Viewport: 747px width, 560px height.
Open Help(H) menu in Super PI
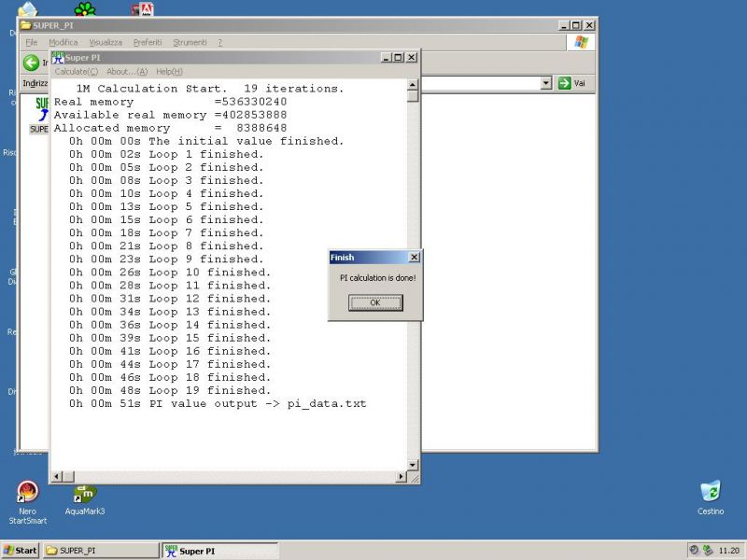169,72
